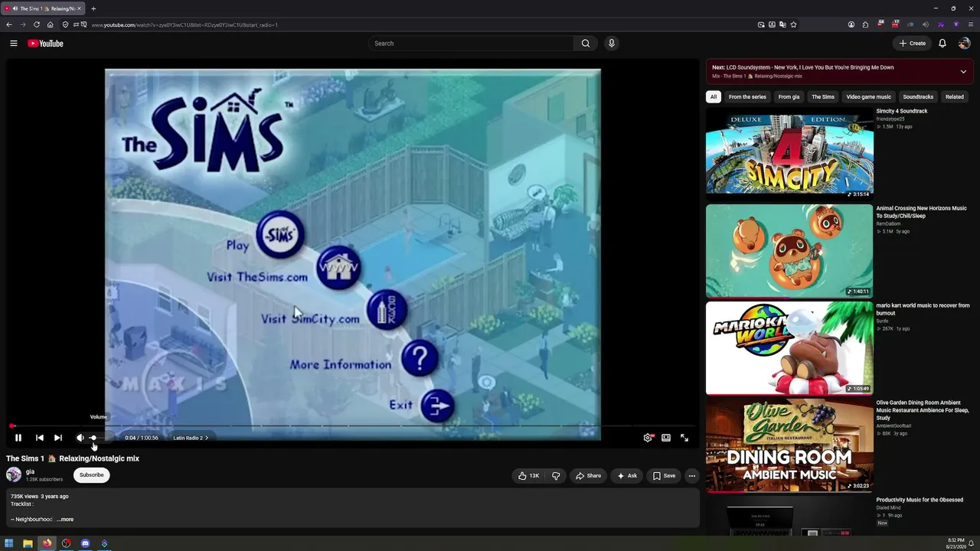Viewport: 980px width, 551px height.
Task: Open YouTube notifications bell
Action: (942, 44)
